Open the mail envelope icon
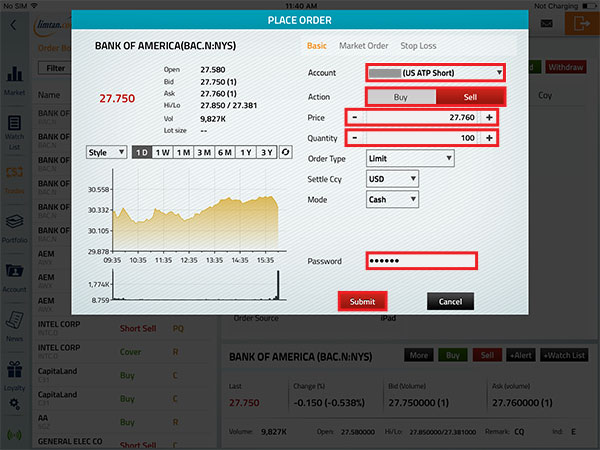The height and width of the screenshot is (450, 600). tap(546, 24)
